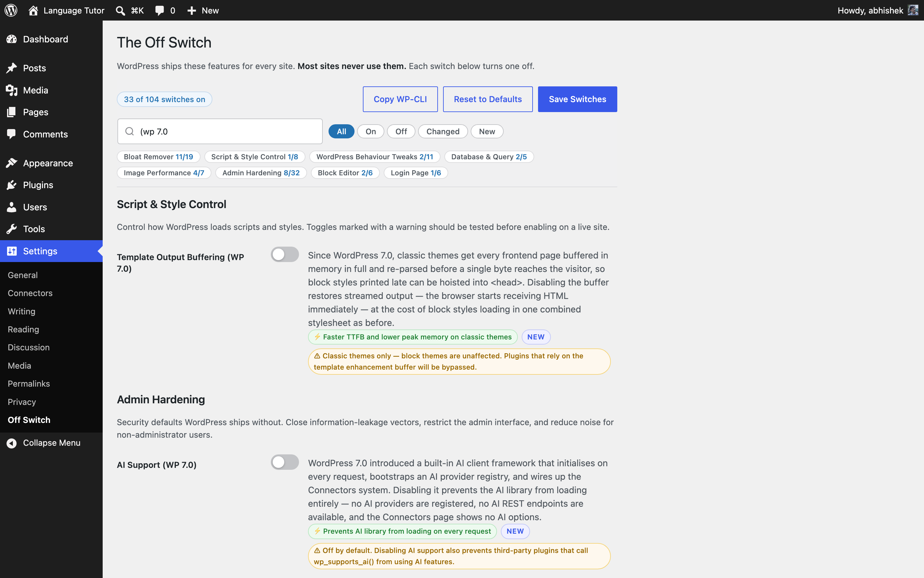Jump to WordPress Behaviour Tweaks 2/11
Image resolution: width=924 pixels, height=578 pixels.
374,157
